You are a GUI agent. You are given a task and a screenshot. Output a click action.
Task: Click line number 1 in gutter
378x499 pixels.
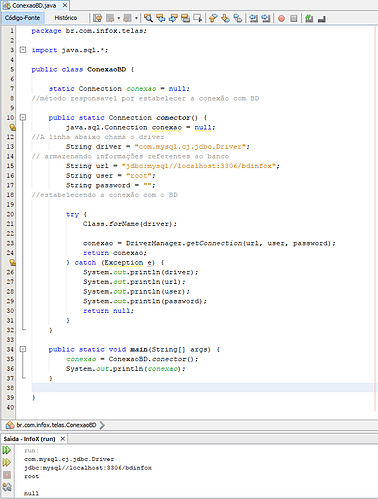[12, 31]
